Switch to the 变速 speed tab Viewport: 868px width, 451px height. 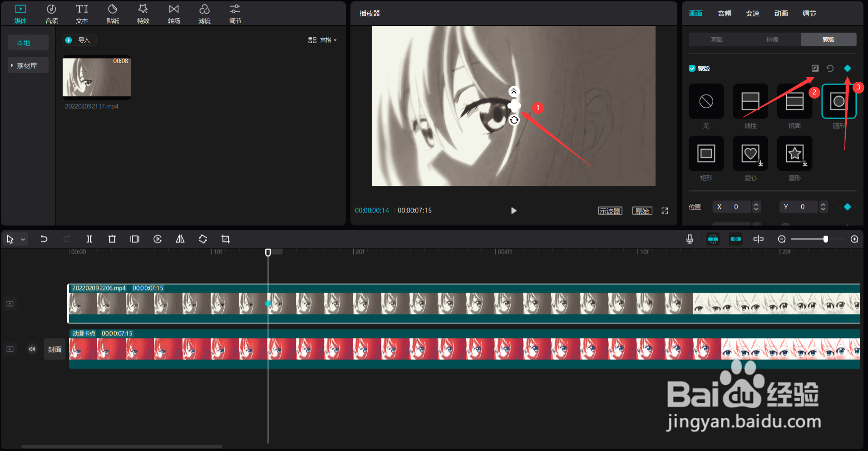click(753, 13)
